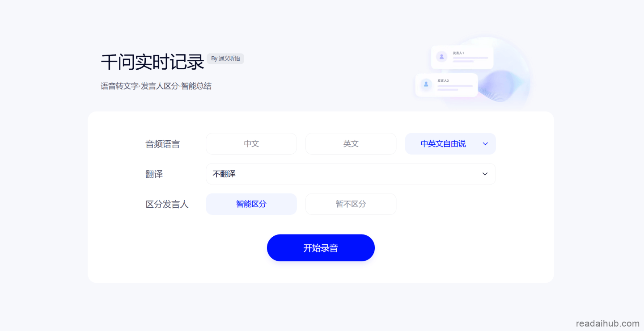The image size is (644, 331).
Task: Click the 千问实时记录 title
Action: tap(153, 62)
